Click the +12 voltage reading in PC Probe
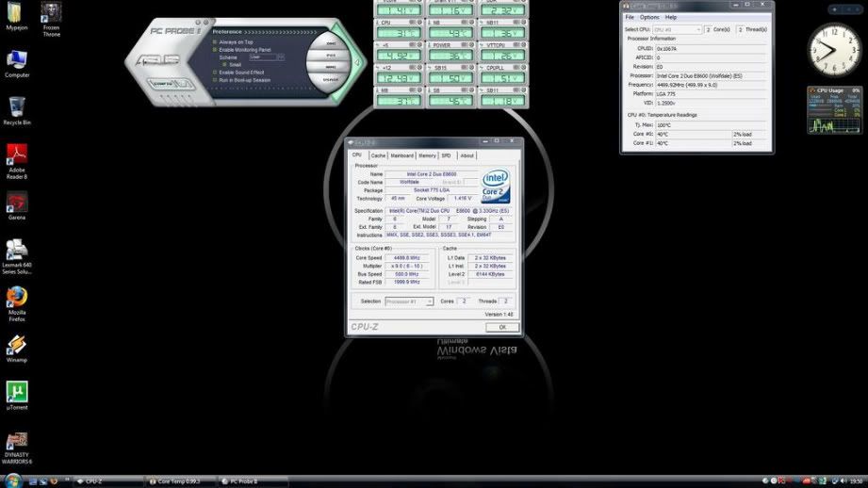 399,78
